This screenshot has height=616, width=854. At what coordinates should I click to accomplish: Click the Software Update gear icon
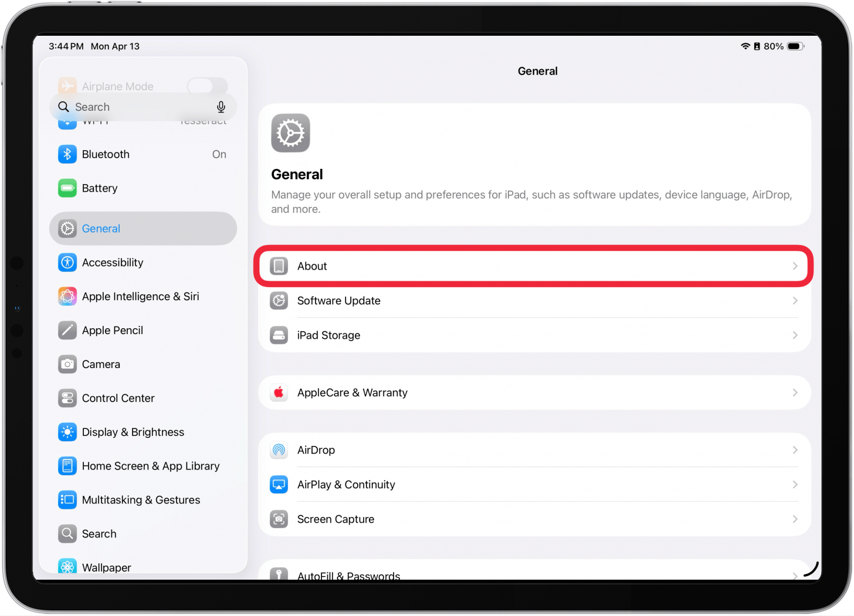tap(279, 301)
